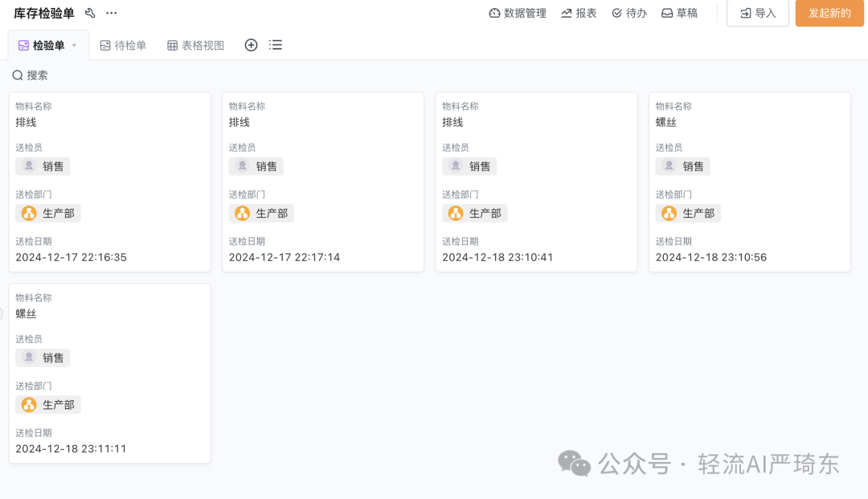Viewport: 868px width, 499px height.
Task: Open the more options ellipsis beside the title
Action: pos(111,13)
